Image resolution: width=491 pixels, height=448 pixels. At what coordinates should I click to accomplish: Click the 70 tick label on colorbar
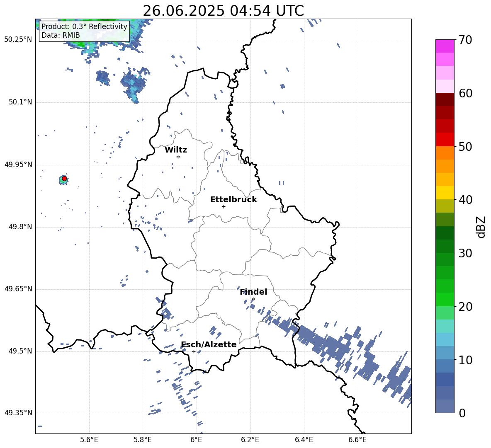pos(465,40)
